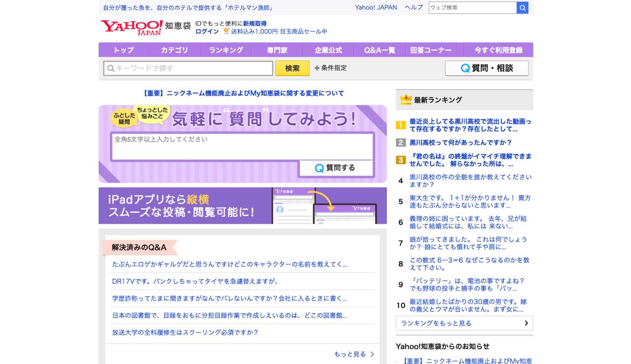Focus the キーワードで探す search field
Screen dimensions: 631x364
click(x=188, y=68)
